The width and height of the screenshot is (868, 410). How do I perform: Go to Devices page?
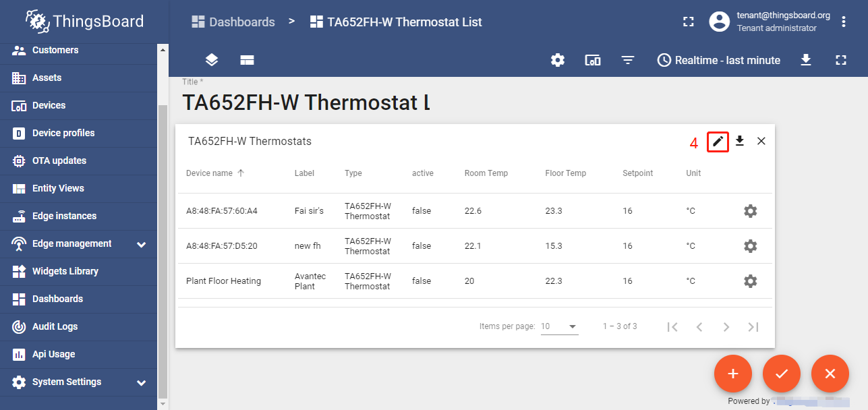click(x=78, y=106)
